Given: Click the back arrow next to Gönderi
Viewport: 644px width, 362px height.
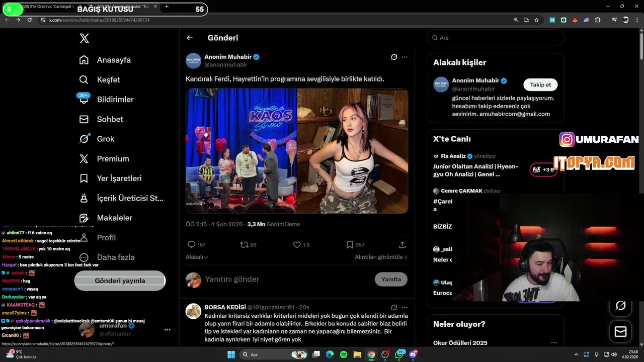Looking at the screenshot, I should pyautogui.click(x=190, y=38).
